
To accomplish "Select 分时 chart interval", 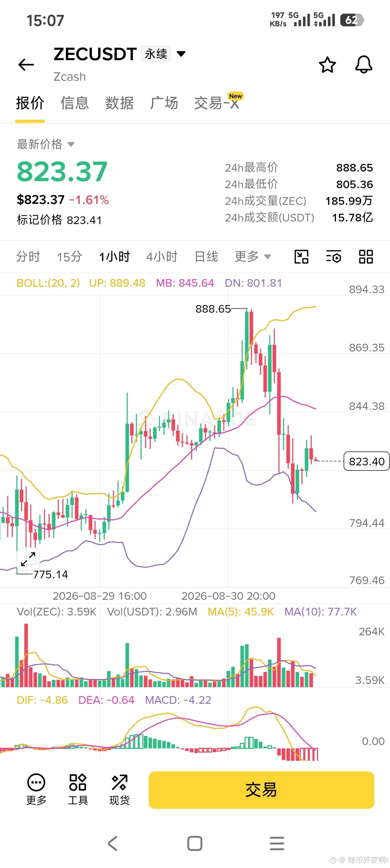I will pos(28,257).
